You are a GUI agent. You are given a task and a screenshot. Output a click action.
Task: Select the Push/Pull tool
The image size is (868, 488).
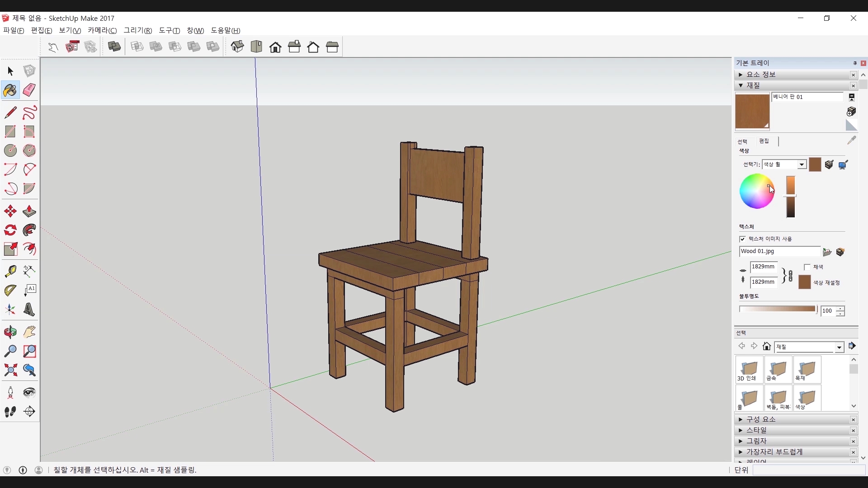pos(29,211)
